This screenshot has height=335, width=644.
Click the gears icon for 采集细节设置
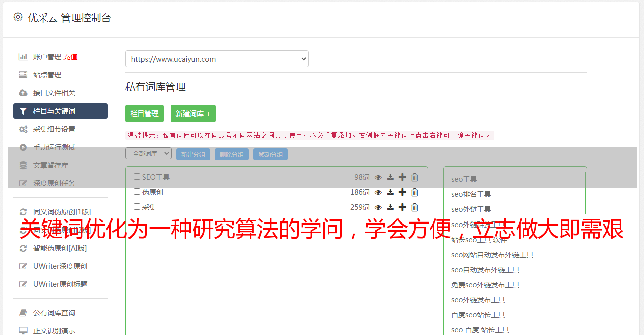point(23,129)
